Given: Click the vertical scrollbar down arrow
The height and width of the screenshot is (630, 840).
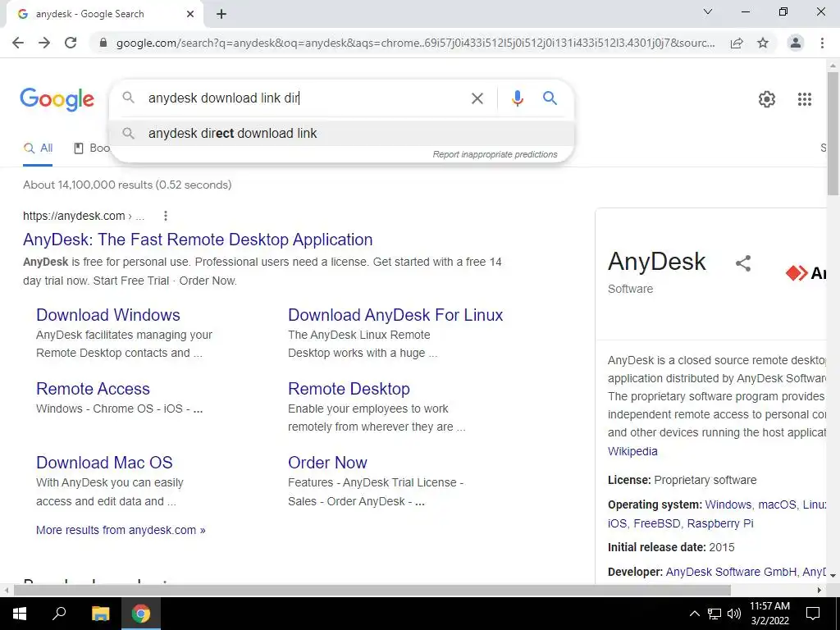Looking at the screenshot, I should [x=833, y=575].
